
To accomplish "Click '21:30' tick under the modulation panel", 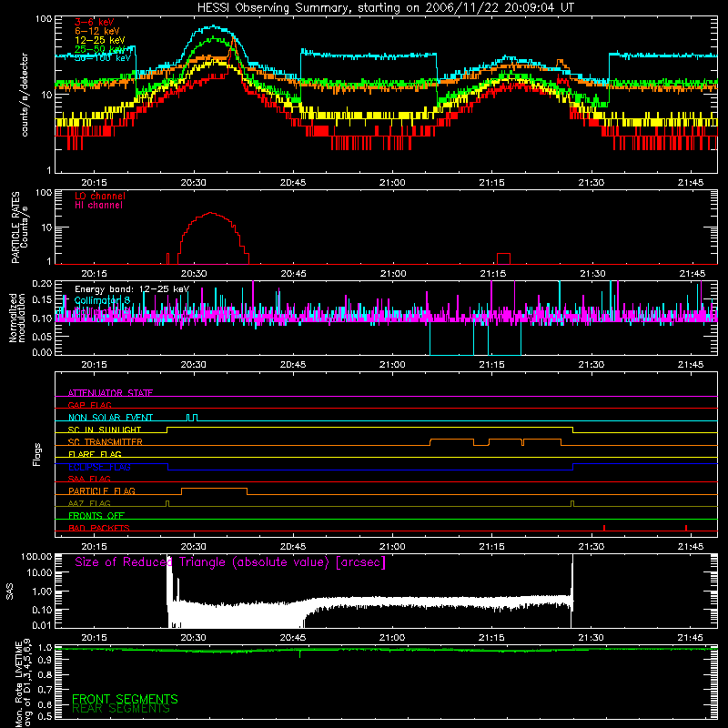I will pos(591,365).
